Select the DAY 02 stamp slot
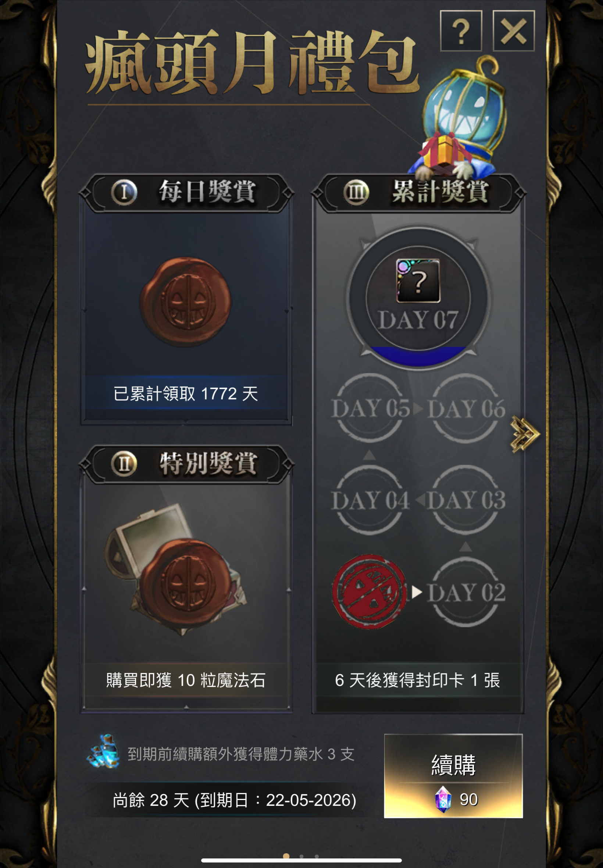 click(x=466, y=592)
